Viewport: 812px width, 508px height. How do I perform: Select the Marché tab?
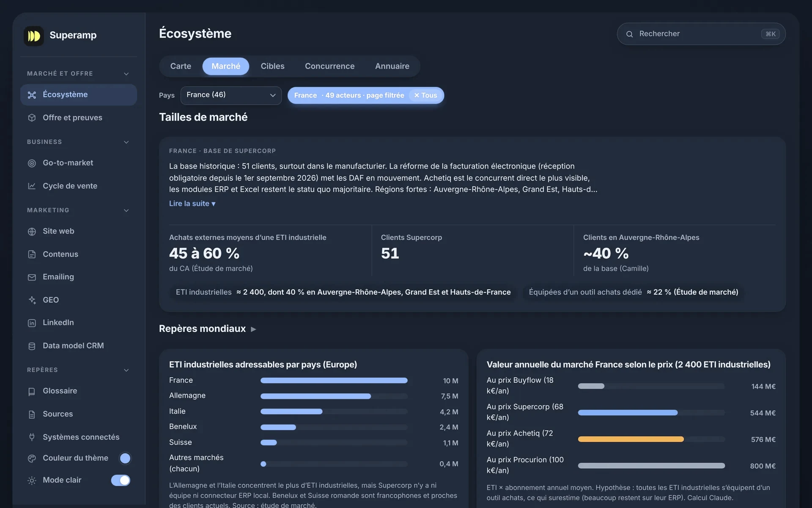(226, 66)
